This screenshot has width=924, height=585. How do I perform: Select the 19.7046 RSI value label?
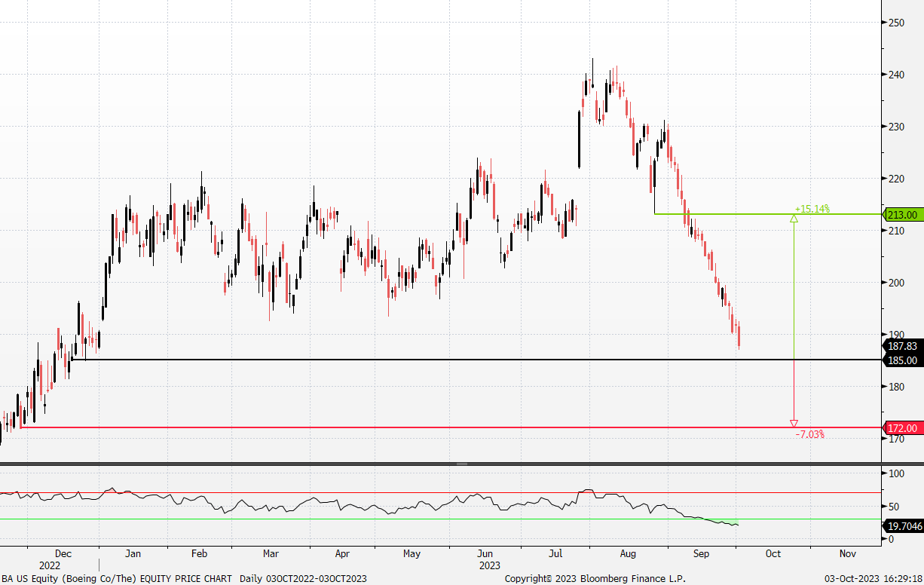[x=902, y=525]
